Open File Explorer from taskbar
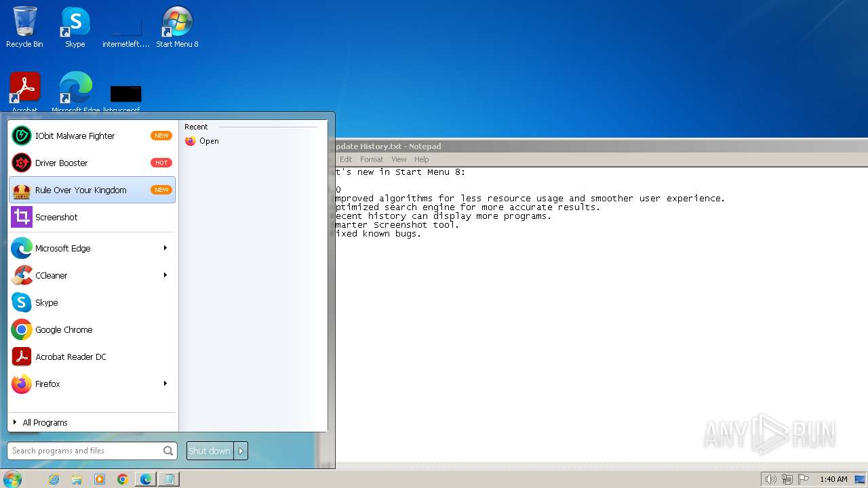868x488 pixels. point(77,479)
